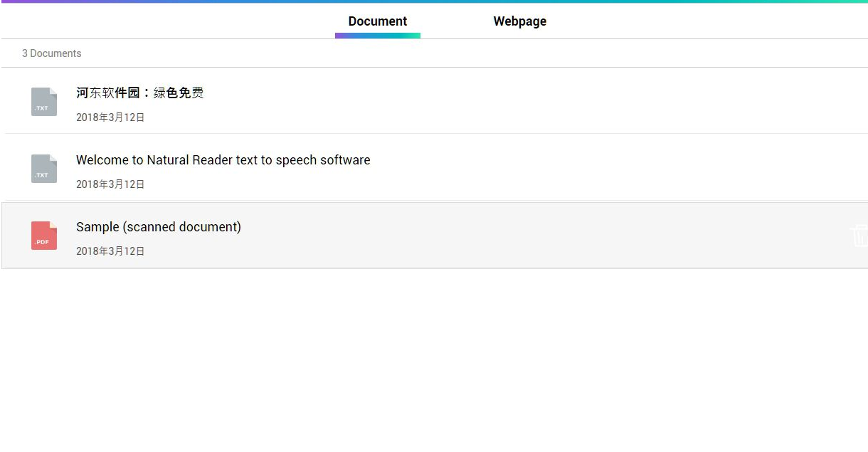
Task: Click the date under the 河东软件园 document
Action: 110,117
